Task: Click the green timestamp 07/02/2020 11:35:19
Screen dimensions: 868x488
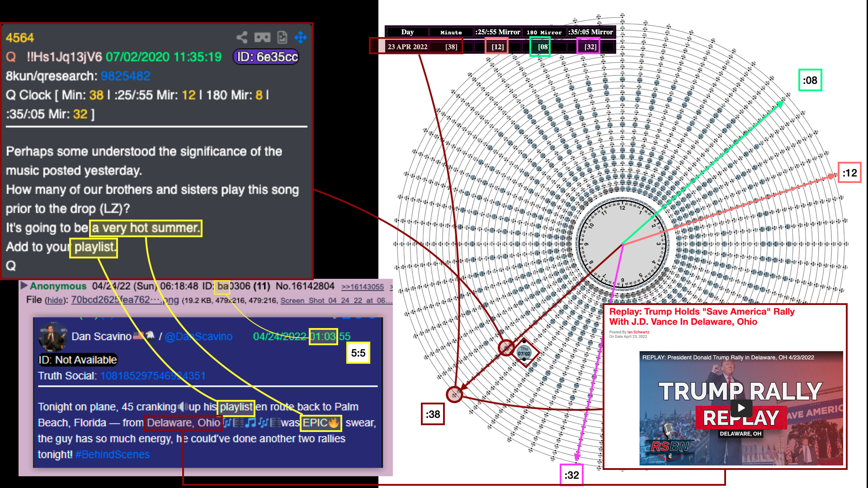Action: 164,57
